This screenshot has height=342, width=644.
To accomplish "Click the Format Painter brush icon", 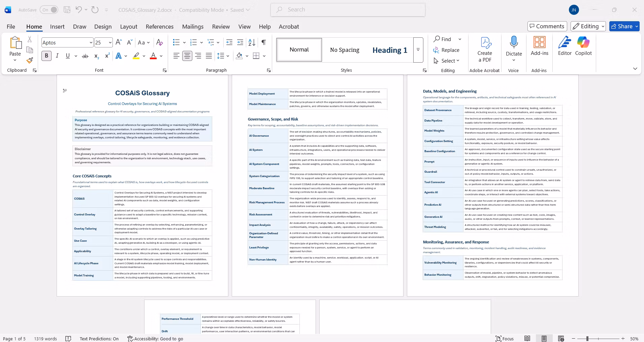I will [30, 60].
